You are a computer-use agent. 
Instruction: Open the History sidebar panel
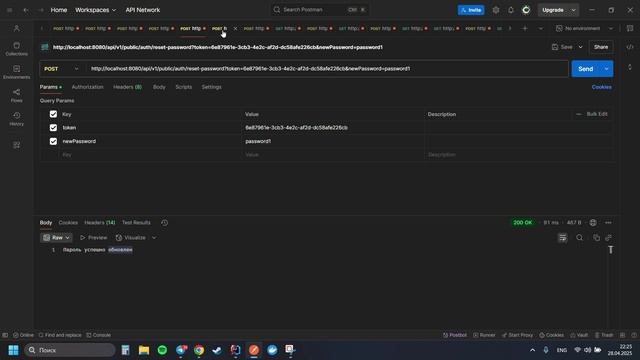click(x=16, y=118)
